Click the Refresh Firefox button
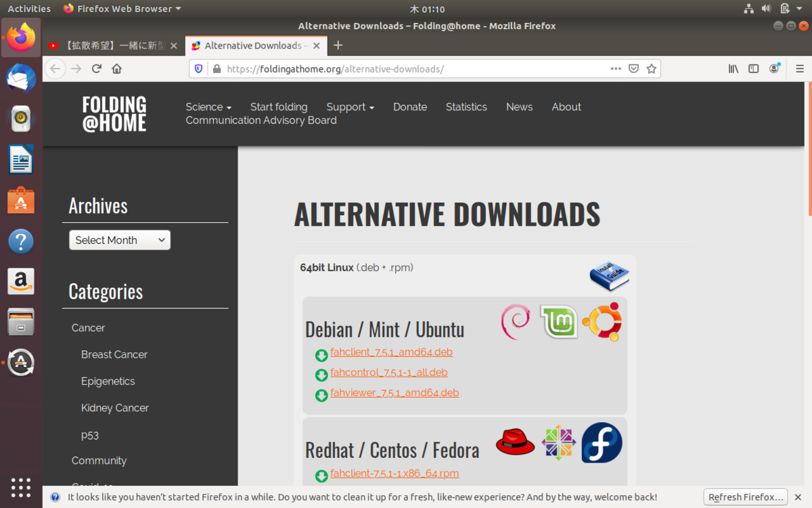Viewport: 812px width, 508px height. point(746,497)
